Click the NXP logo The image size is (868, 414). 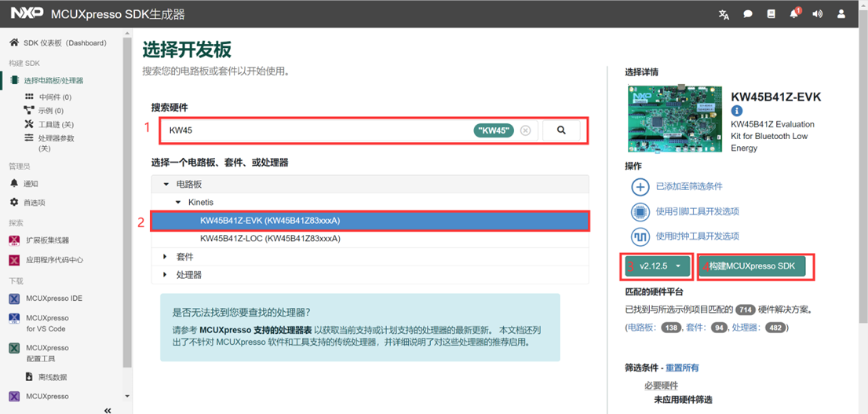click(x=27, y=14)
